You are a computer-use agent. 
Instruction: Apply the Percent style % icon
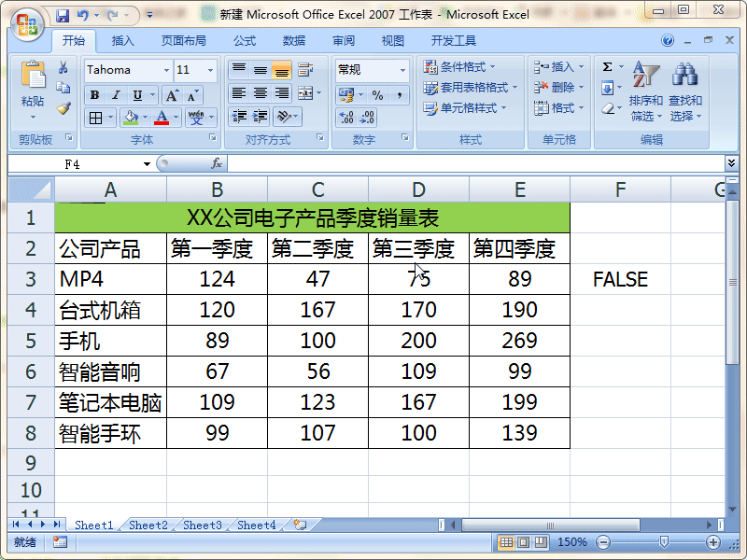(379, 96)
